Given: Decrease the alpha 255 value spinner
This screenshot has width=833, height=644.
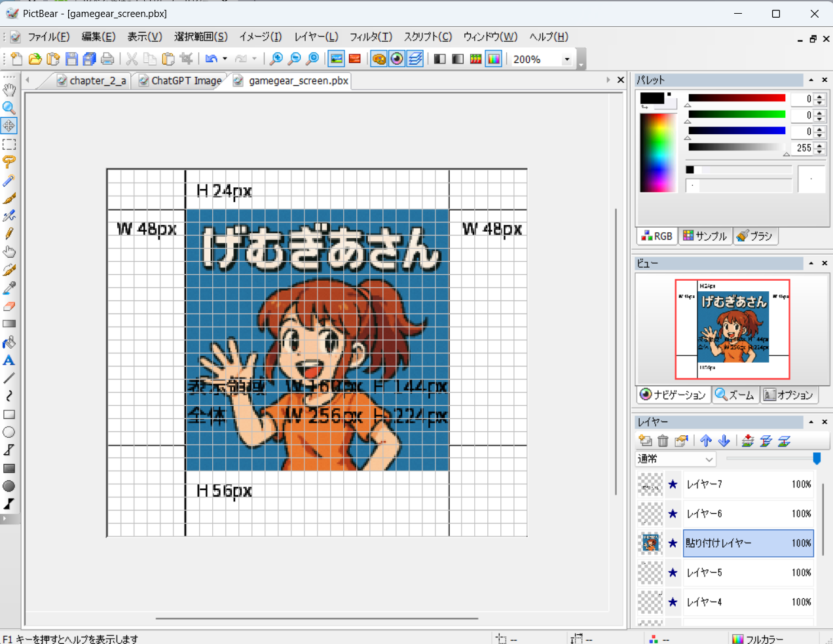Looking at the screenshot, I should point(820,152).
